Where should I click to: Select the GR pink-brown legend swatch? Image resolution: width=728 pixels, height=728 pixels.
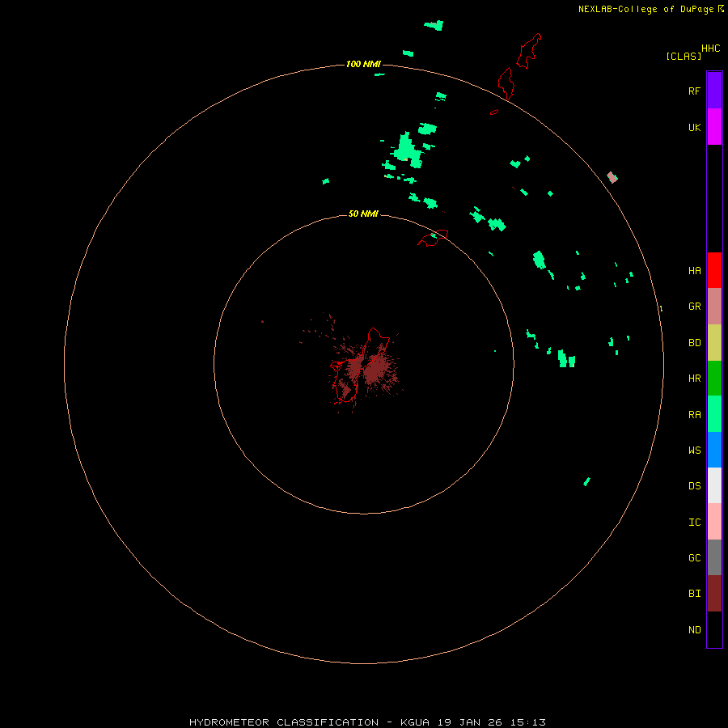tap(714, 307)
